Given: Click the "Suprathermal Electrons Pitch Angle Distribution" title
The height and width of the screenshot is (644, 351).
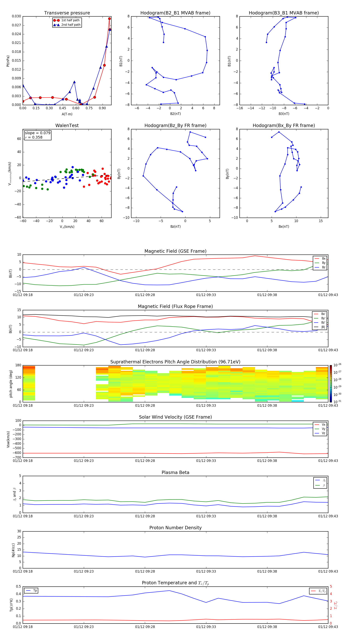Looking at the screenshot, I should click(x=175, y=362).
